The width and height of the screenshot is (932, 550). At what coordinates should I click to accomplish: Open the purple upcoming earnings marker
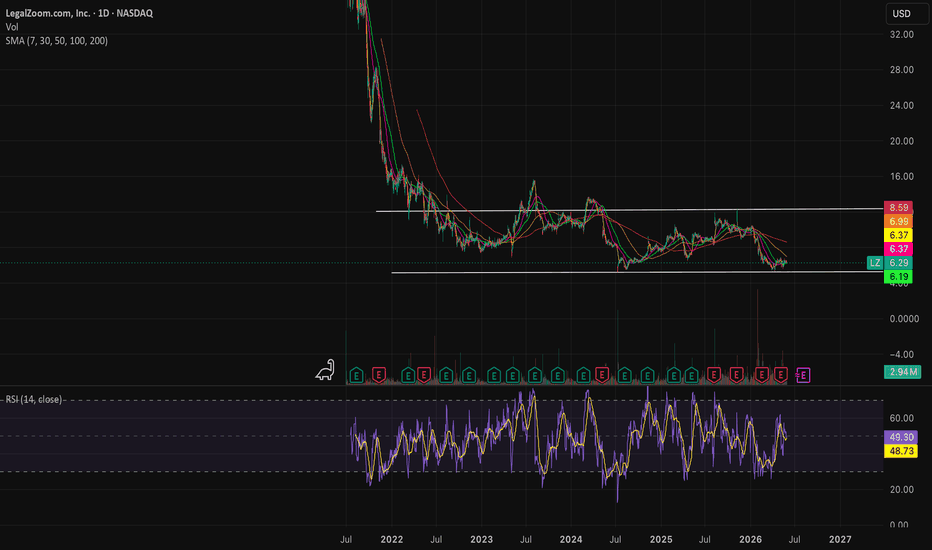(803, 375)
